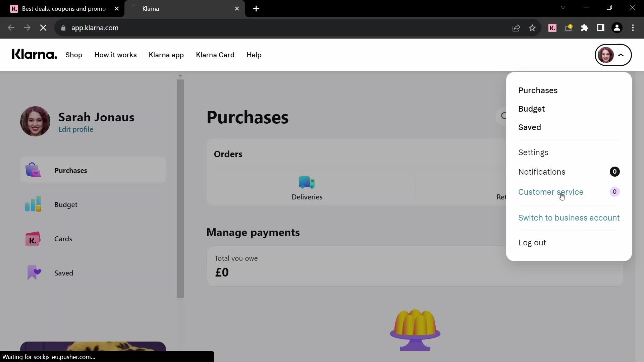Open the Klarna extension icon in toolbar
This screenshot has width=644, height=362.
[x=552, y=28]
